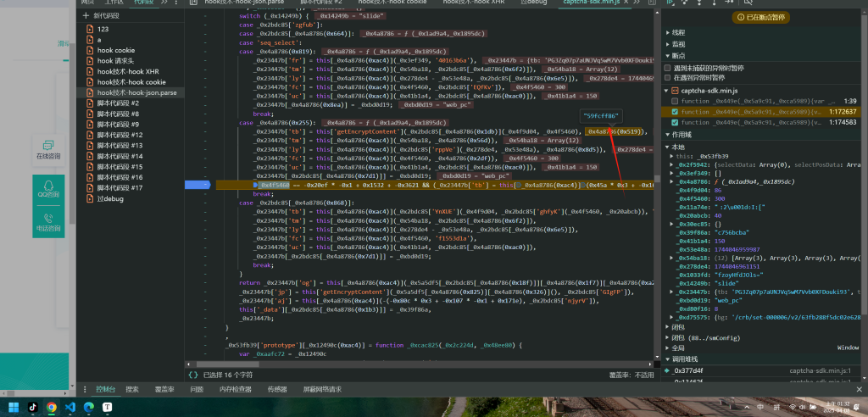Open the 传感器 drawer tab
Image resolution: width=868 pixels, height=417 pixels.
click(277, 389)
